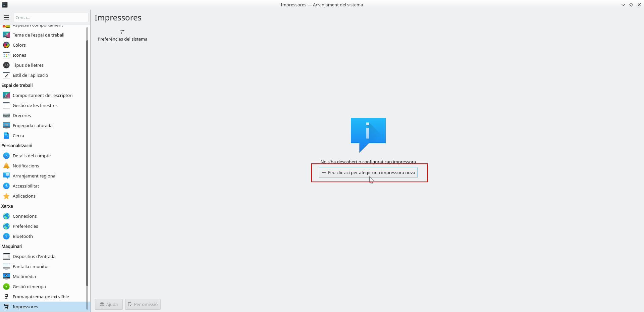Click the Cerca search field

click(x=51, y=17)
